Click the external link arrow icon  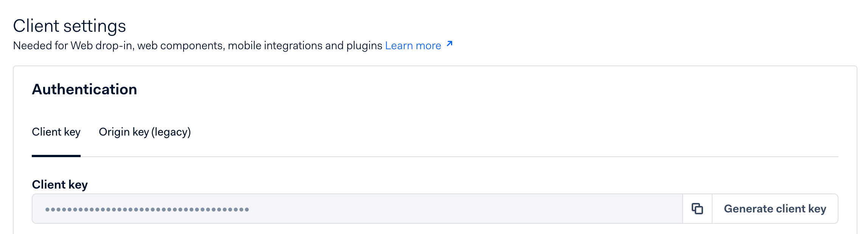[x=450, y=44]
